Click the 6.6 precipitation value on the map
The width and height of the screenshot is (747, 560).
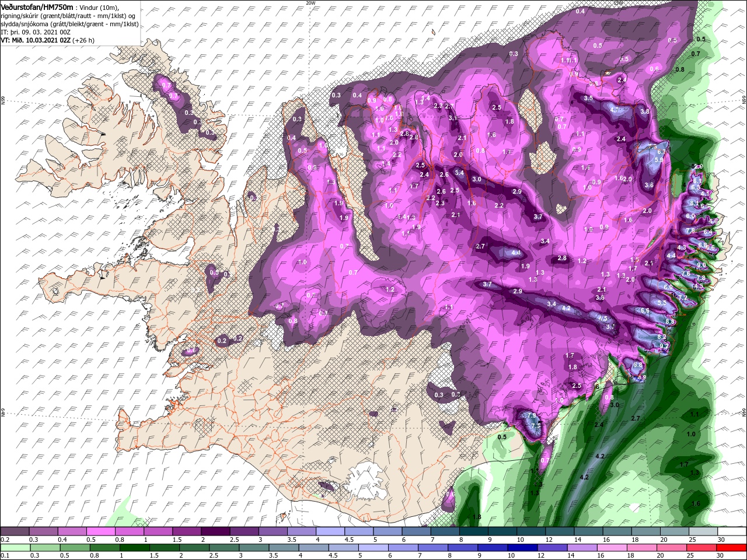[x=645, y=311]
